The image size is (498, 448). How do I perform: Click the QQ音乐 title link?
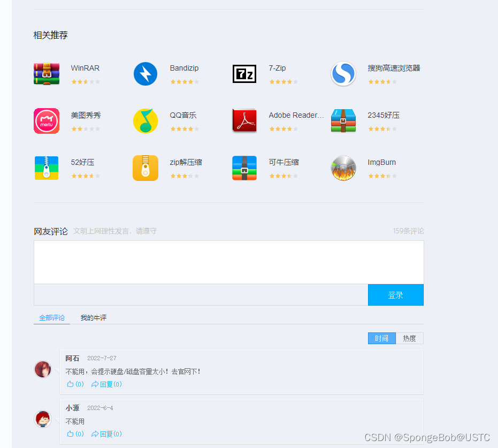click(x=183, y=115)
